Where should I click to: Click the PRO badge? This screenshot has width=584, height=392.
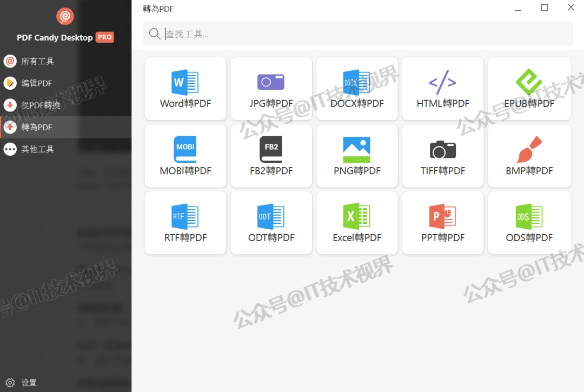click(105, 37)
